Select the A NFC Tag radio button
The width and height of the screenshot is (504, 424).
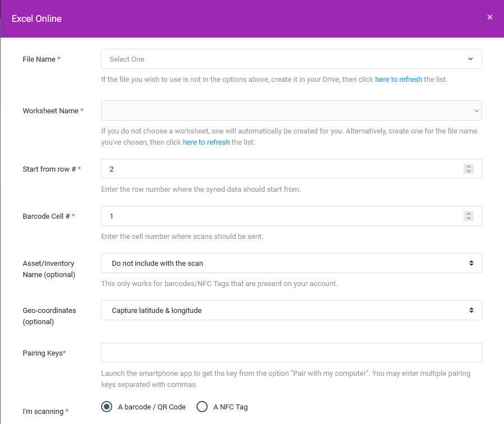tap(202, 407)
